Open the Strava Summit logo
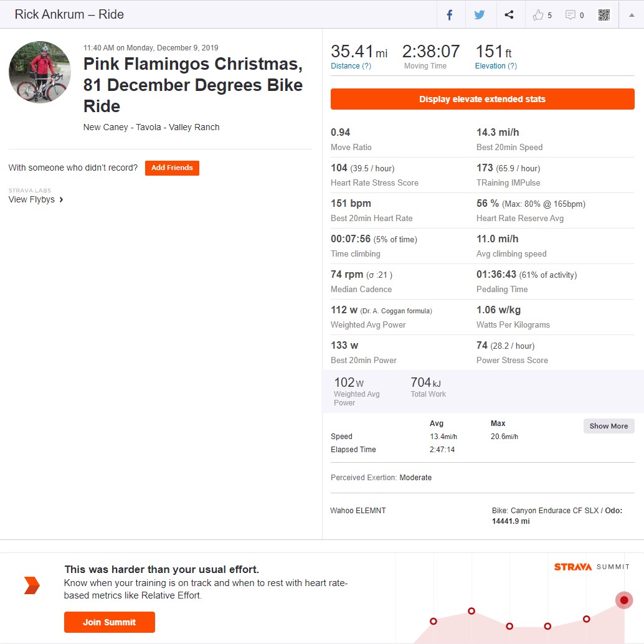Viewport: 644px width, 644px height. 592,567
